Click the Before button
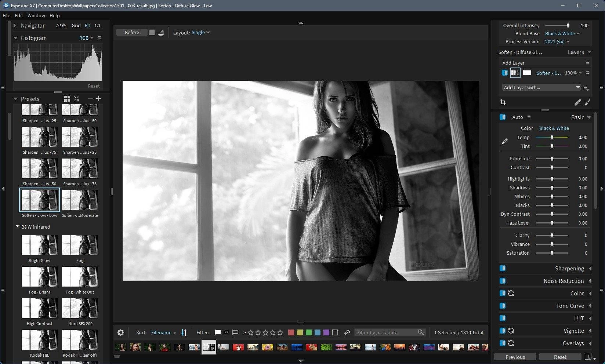 [132, 32]
